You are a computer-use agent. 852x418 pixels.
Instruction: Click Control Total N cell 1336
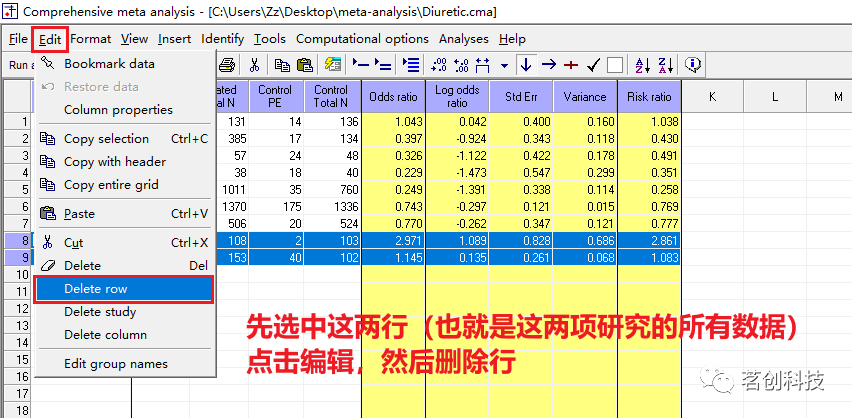tap(332, 207)
